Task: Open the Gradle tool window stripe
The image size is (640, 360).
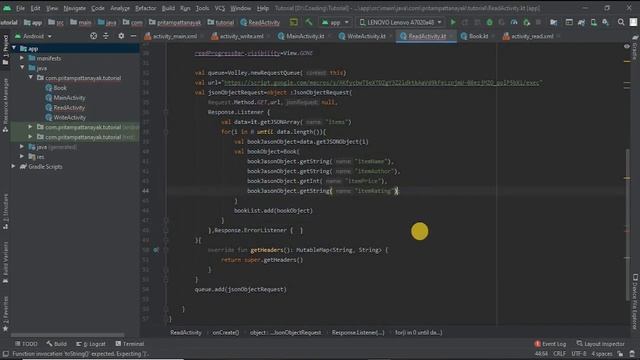Action: pyautogui.click(x=635, y=48)
